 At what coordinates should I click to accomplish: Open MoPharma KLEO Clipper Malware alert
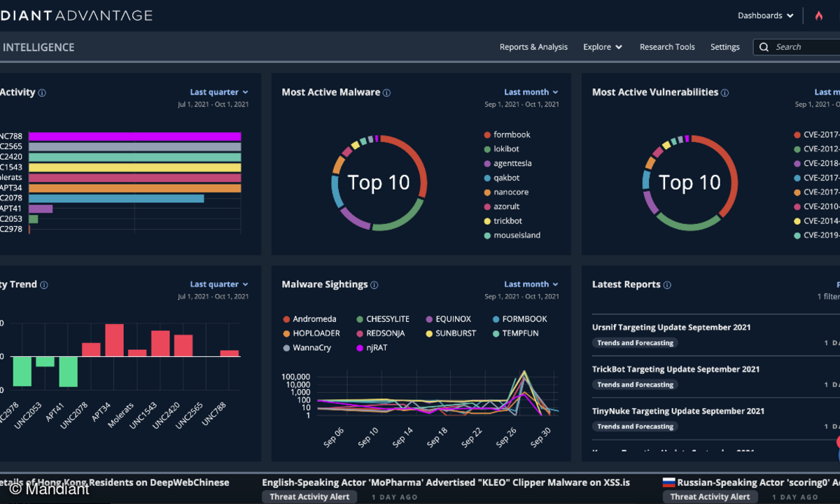click(x=446, y=482)
